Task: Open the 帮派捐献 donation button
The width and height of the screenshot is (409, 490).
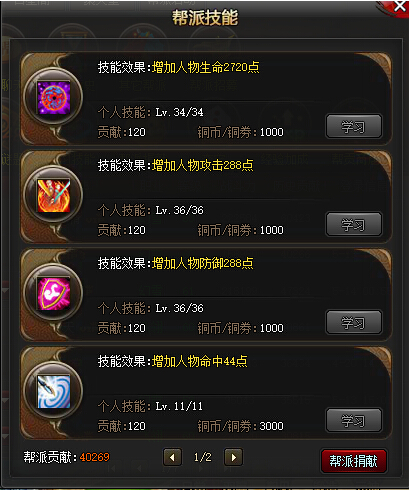Action: click(354, 461)
